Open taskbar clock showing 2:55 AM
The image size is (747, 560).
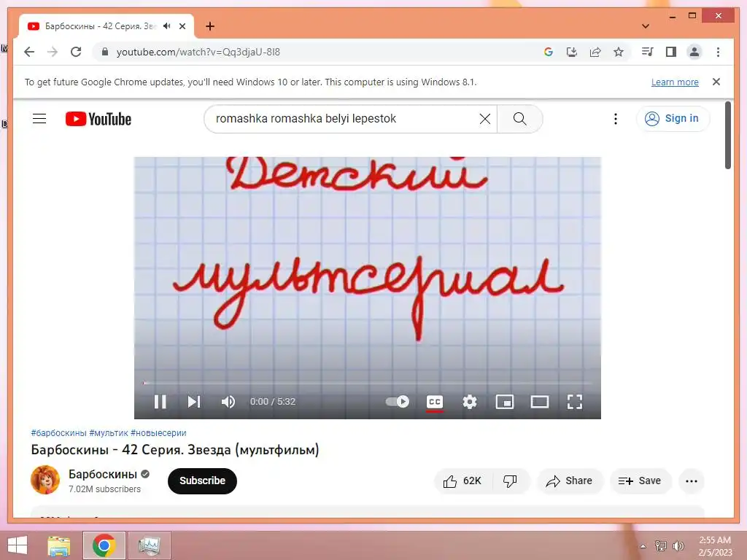(715, 546)
